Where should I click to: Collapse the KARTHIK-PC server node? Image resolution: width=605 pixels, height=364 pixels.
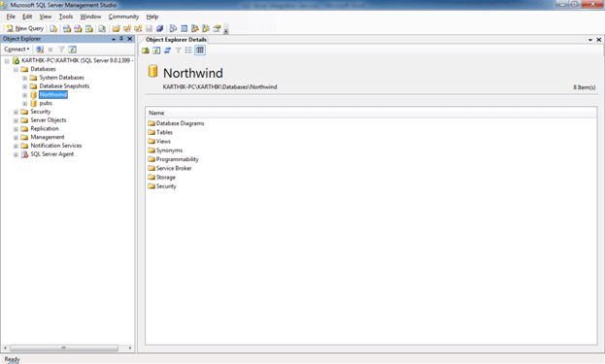[7, 61]
